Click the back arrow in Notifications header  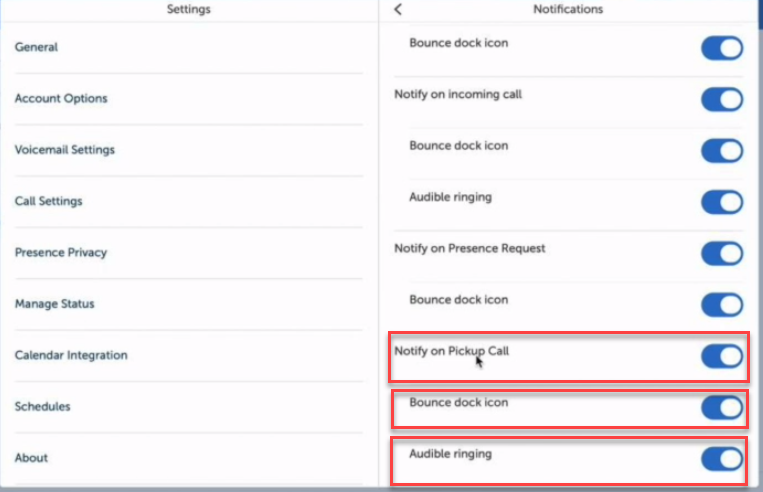point(398,10)
